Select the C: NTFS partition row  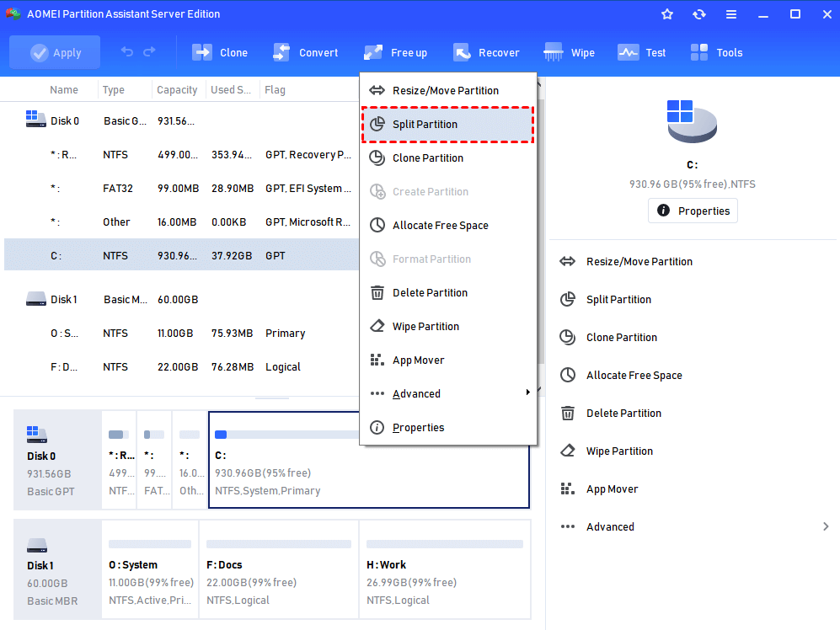[x=181, y=255]
